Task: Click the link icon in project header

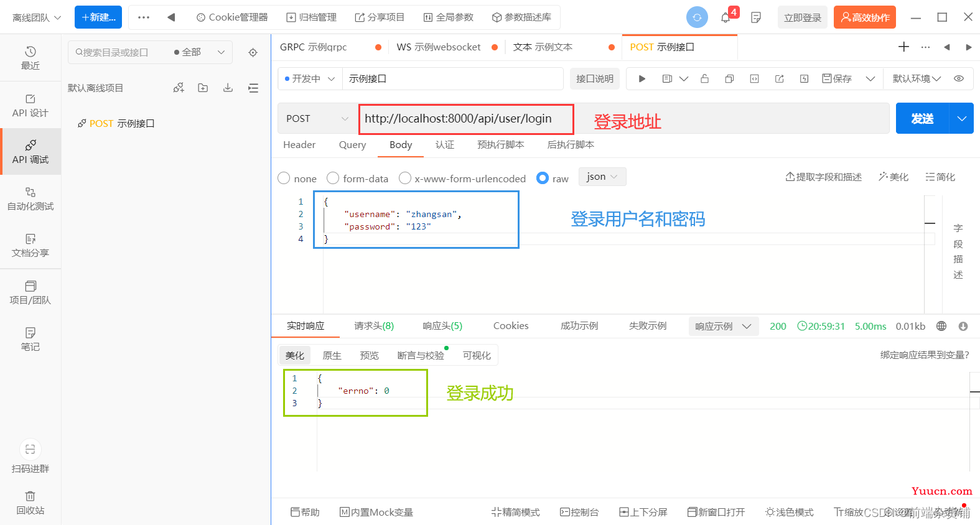Action: tap(179, 88)
